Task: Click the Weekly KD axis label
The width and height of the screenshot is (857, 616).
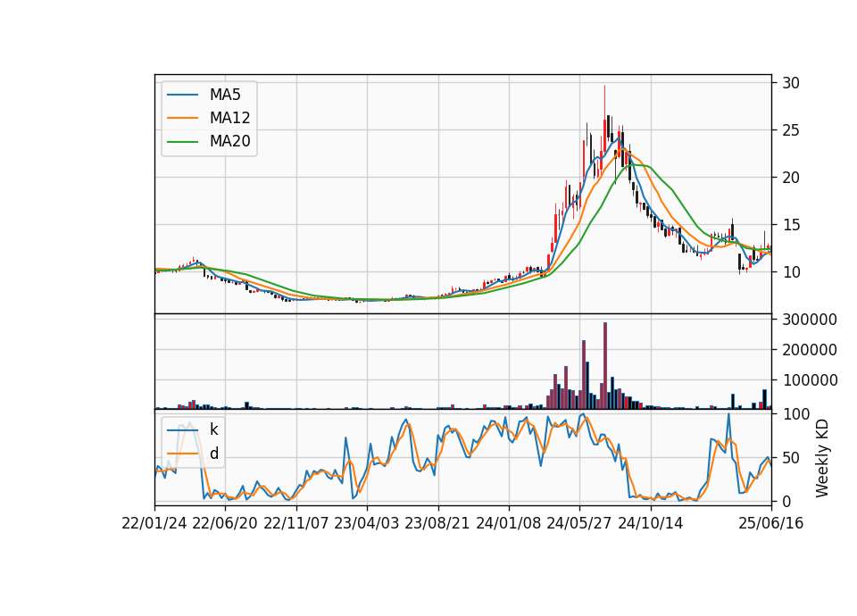Action: coord(822,458)
